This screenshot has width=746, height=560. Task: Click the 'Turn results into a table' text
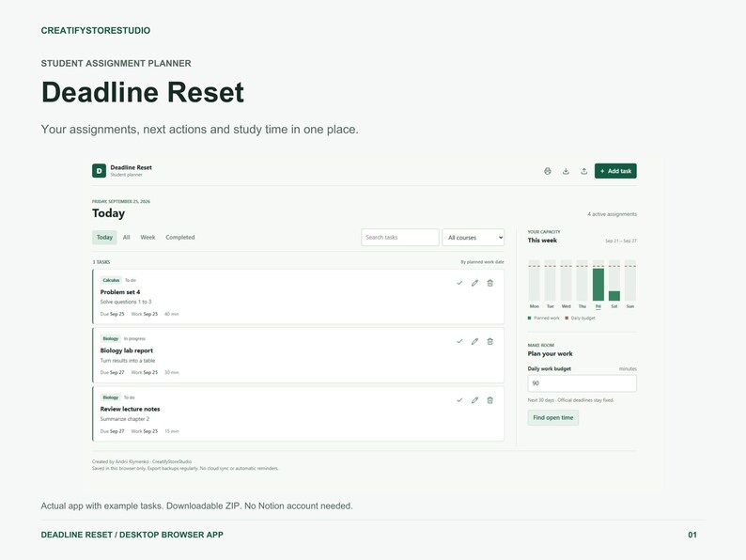tap(128, 361)
